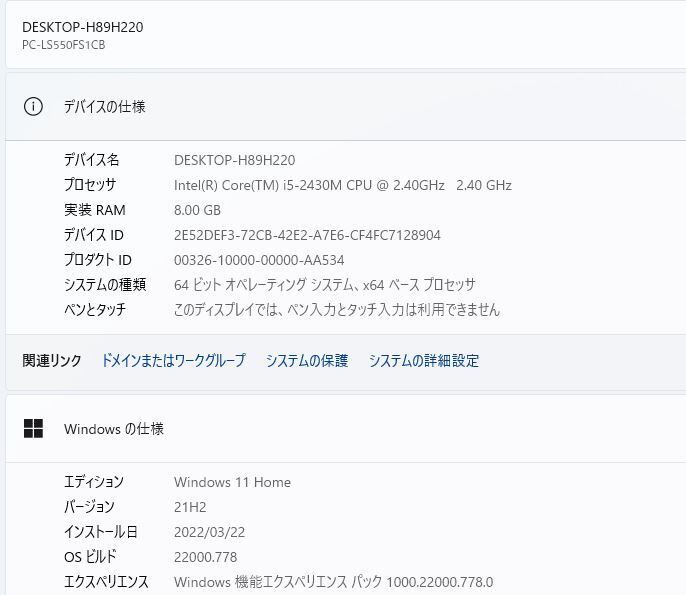Click the 関連リンク label
Image resolution: width=686 pixels, height=595 pixels.
coord(52,360)
